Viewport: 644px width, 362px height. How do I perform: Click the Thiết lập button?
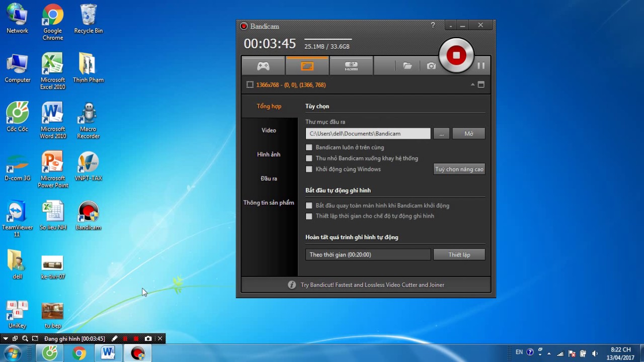[x=459, y=254]
